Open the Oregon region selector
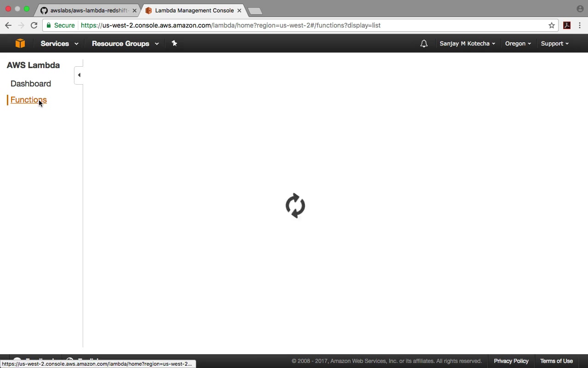 coord(518,43)
